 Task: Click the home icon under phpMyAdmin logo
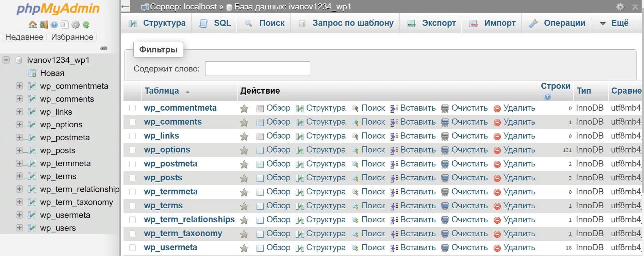coord(33,25)
